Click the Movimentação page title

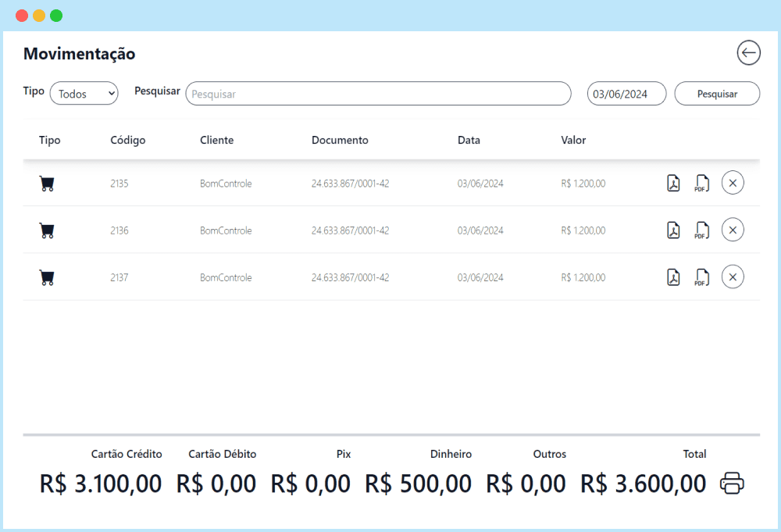[79, 53]
